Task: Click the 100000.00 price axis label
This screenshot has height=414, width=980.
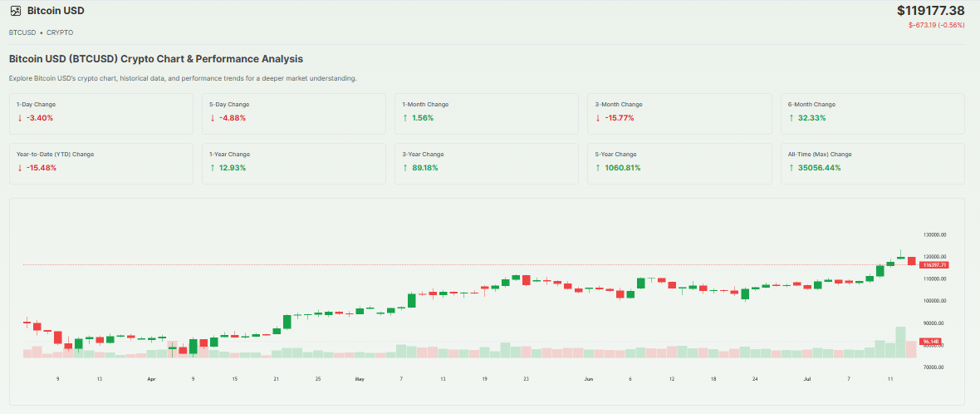Action: point(936,301)
